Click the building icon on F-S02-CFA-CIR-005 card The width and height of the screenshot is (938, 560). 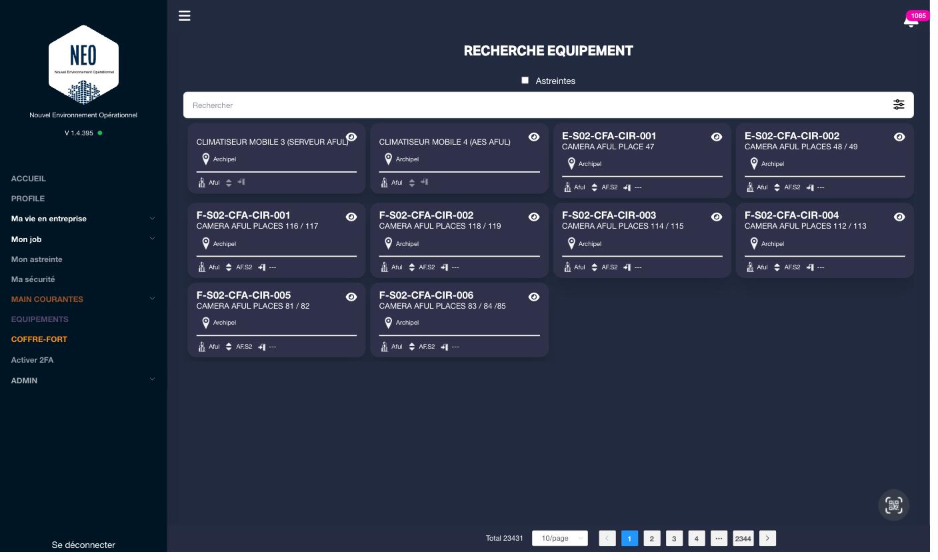pyautogui.click(x=202, y=347)
